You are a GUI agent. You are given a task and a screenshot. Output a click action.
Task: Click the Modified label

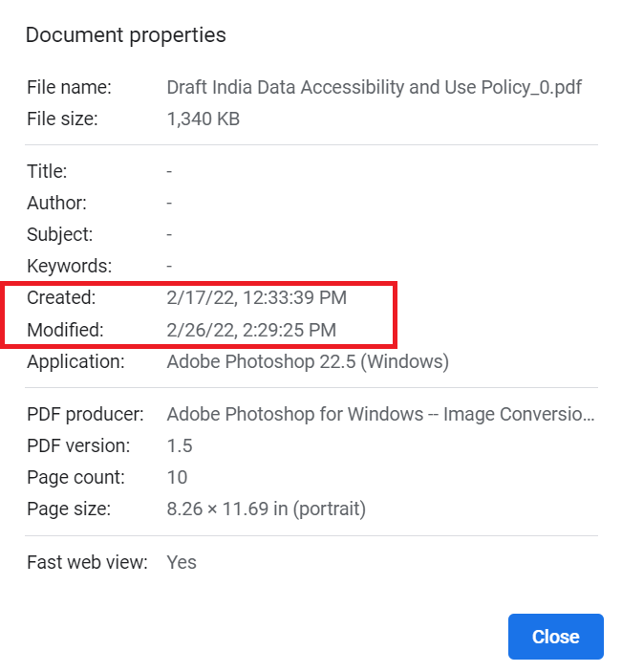tap(65, 330)
